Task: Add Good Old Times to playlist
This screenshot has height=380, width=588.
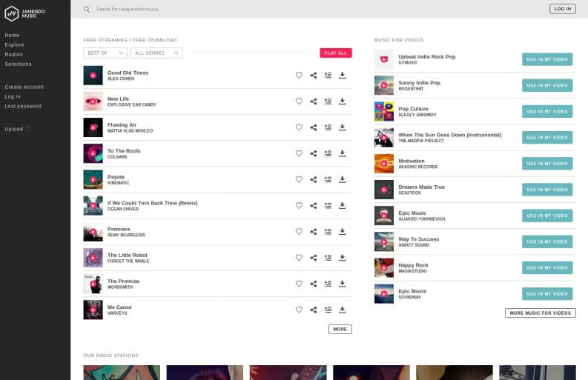Action: click(328, 76)
